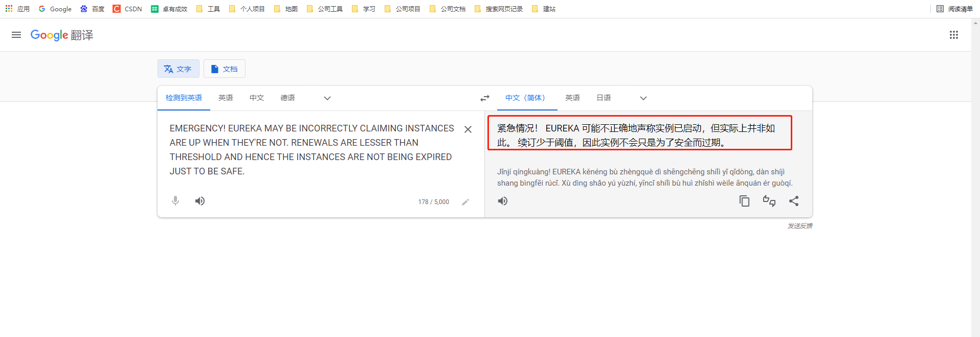This screenshot has height=337, width=980.
Task: Open the 应用 apps bookmark
Action: (17, 9)
